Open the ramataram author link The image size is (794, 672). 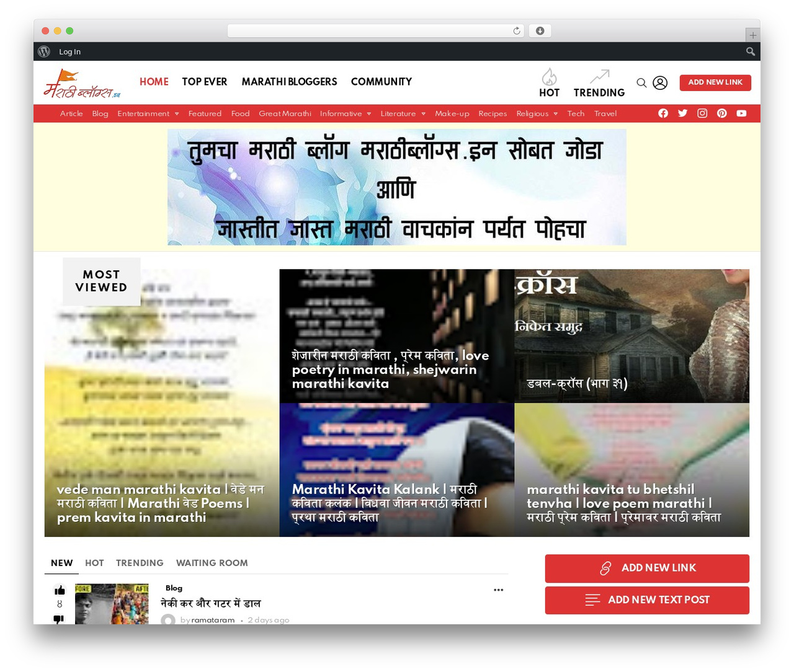[x=213, y=620]
